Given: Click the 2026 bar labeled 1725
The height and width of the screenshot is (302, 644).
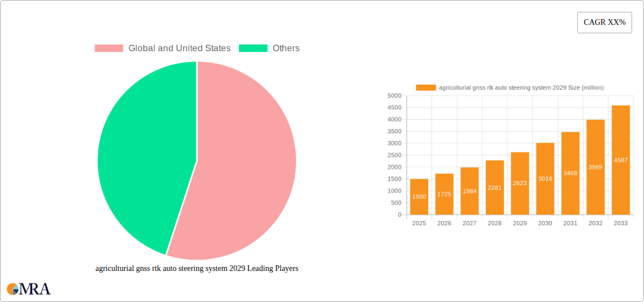Looking at the screenshot, I should coord(444,194).
